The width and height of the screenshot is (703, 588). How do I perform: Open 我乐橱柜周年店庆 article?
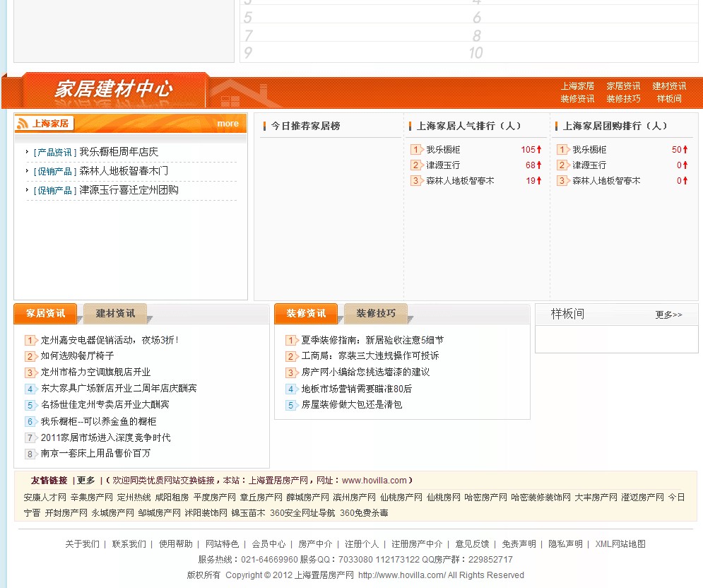pyautogui.click(x=119, y=152)
